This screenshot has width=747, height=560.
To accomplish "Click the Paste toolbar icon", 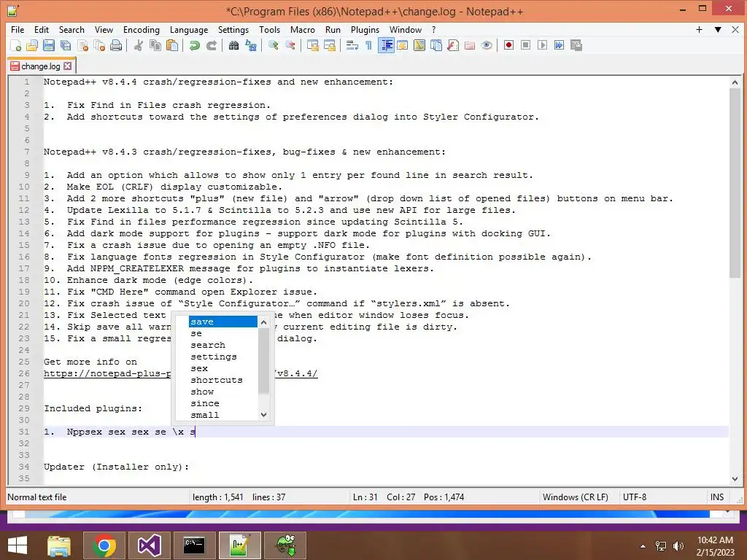I will click(172, 45).
